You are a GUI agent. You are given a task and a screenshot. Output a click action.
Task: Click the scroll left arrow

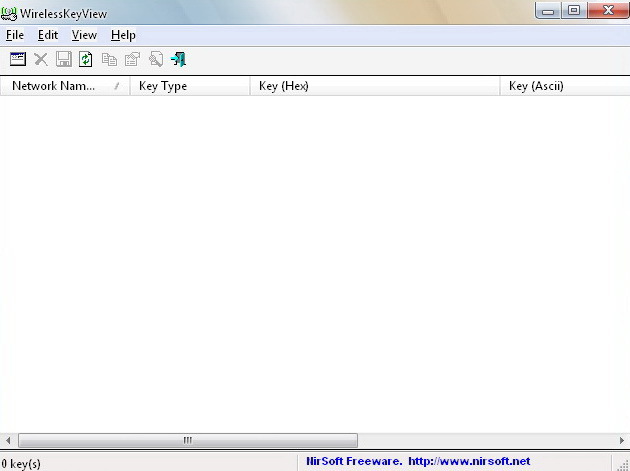pos(8,440)
